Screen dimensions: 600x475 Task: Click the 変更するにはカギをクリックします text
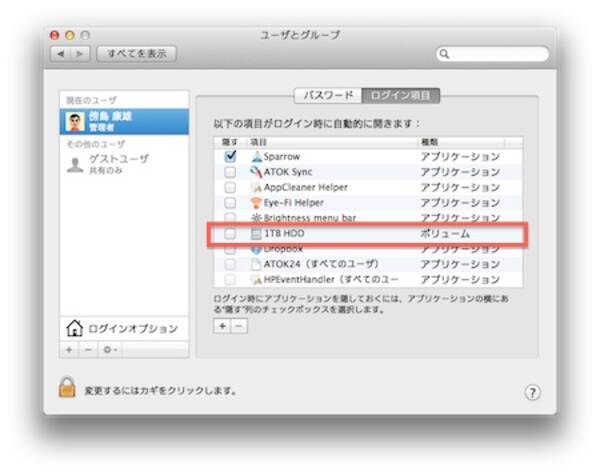[160, 391]
